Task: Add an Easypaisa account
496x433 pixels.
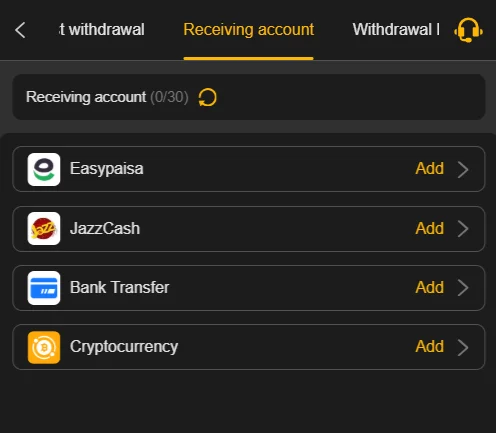Action: pyautogui.click(x=429, y=168)
